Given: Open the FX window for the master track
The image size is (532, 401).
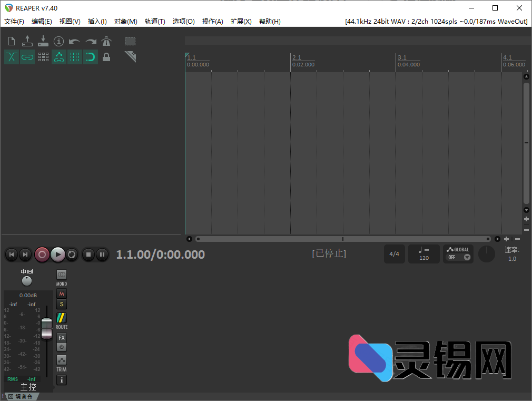Looking at the screenshot, I should click(x=61, y=337).
